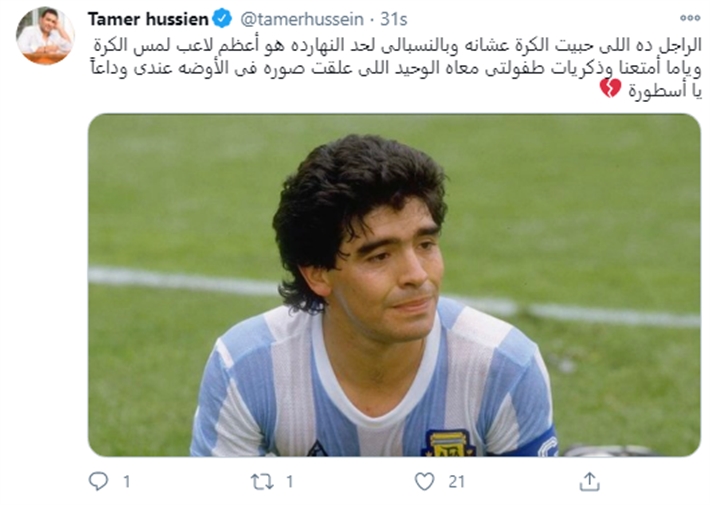
Task: Click the yellow crest on the striped jersey
Action: [448, 443]
